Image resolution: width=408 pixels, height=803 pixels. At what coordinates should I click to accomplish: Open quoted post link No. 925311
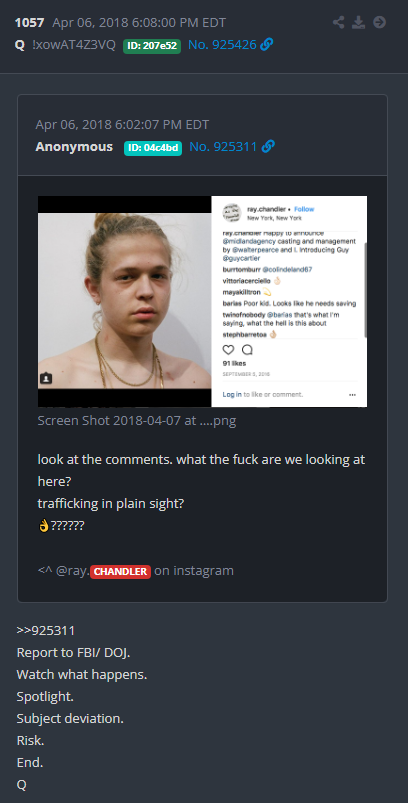[223, 147]
